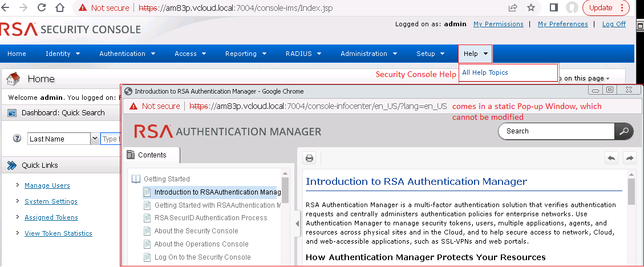Open the Last Name search dropdown
Image resolution: width=644 pixels, height=267 pixels.
click(x=94, y=139)
